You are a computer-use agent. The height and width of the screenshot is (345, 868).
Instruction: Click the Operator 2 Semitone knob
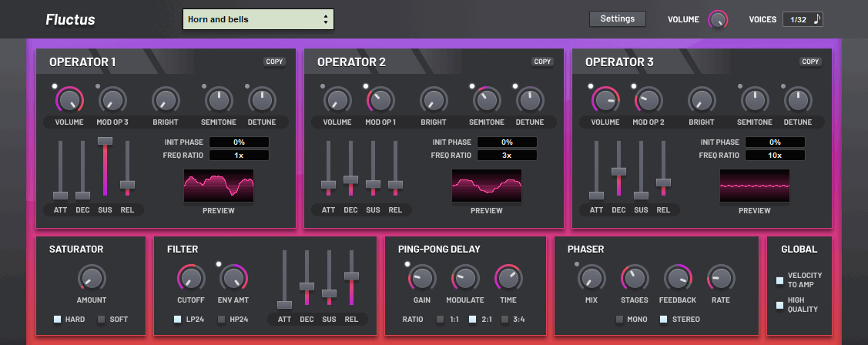(x=486, y=99)
